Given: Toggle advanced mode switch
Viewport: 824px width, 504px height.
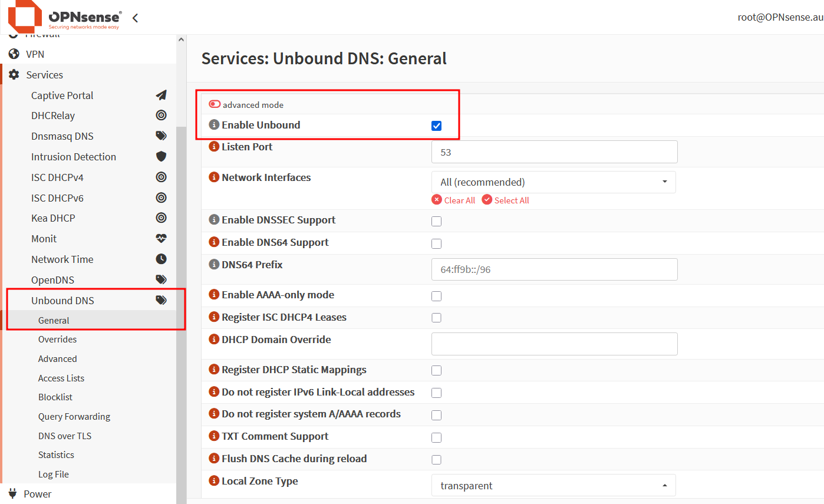Looking at the screenshot, I should [215, 104].
